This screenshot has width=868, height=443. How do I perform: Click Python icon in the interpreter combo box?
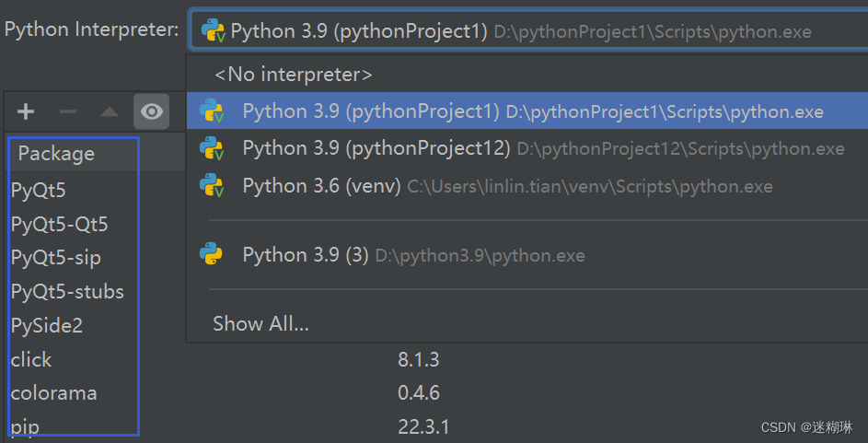coord(214,31)
